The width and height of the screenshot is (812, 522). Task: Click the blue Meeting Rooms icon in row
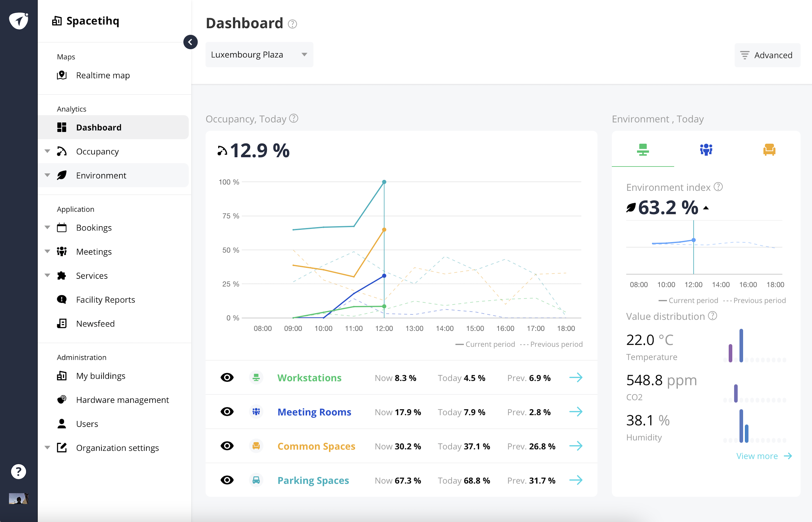click(x=256, y=412)
